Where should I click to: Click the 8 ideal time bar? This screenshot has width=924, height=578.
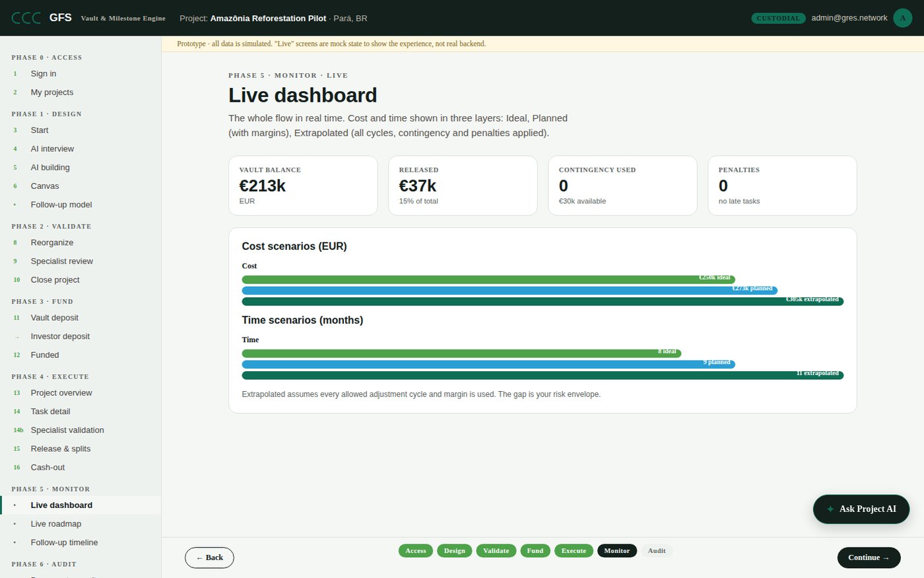461,353
